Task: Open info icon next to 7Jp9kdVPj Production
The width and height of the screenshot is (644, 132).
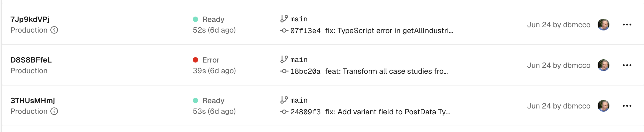Action: point(54,30)
